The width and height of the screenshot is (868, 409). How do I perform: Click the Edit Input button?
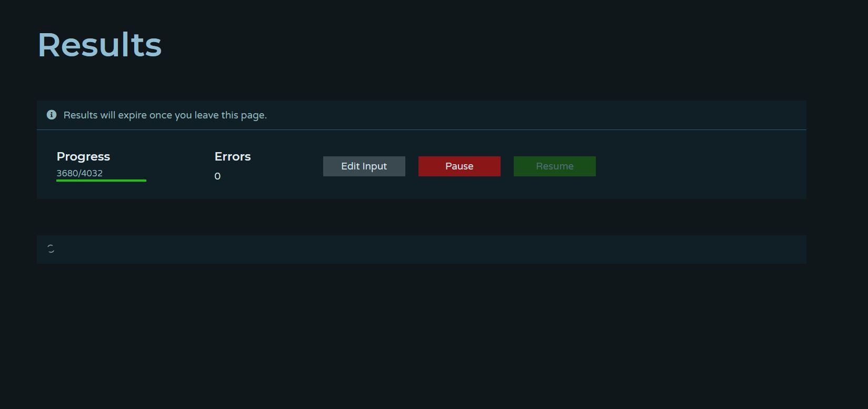[364, 166]
